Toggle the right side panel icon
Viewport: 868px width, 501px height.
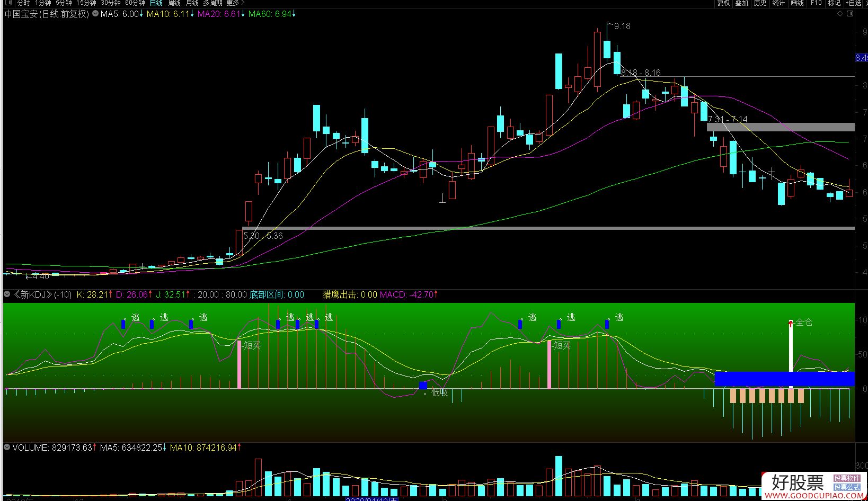click(849, 14)
